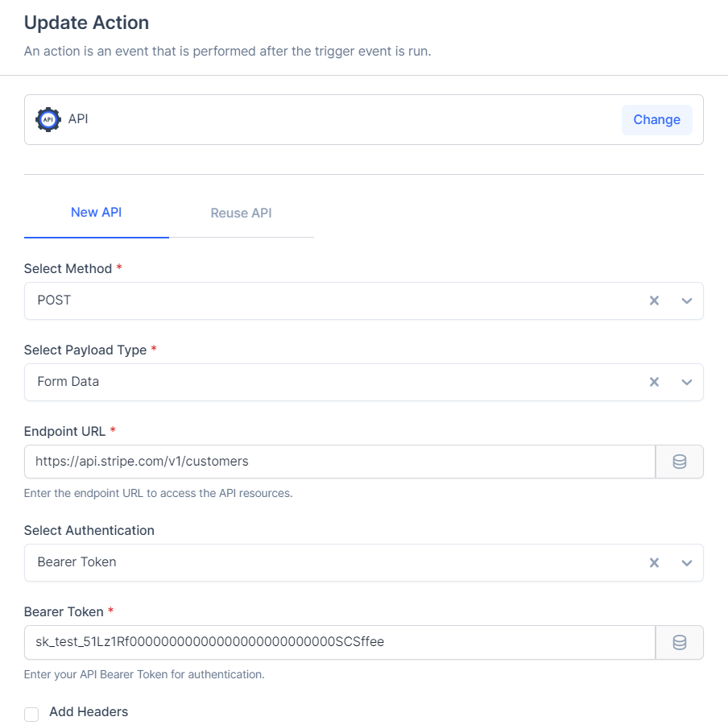This screenshot has height=725, width=728.
Task: Click into the Bearer Token field
Action: [x=338, y=642]
